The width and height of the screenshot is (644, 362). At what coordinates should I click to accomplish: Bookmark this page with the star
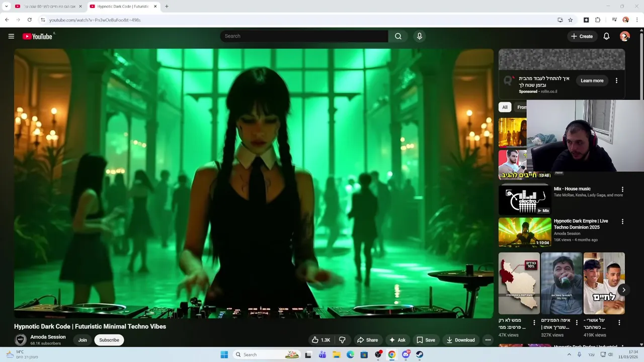[x=571, y=20]
